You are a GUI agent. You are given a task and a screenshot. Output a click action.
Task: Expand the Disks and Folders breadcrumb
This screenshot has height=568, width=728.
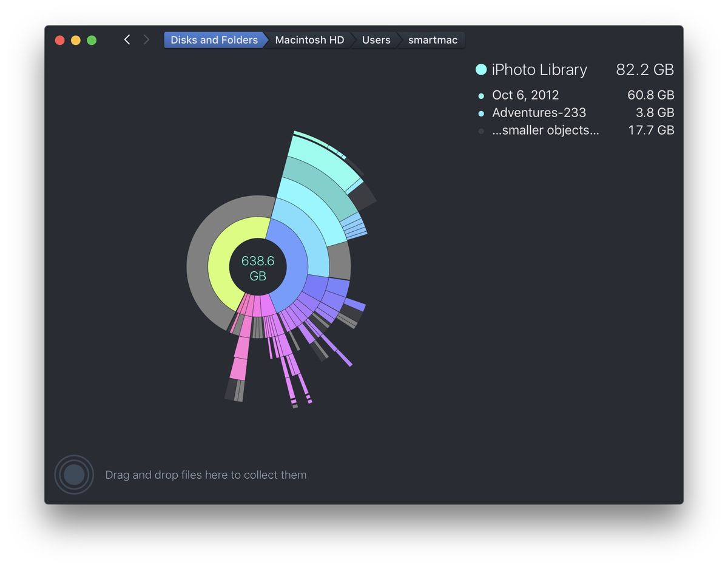pos(214,39)
